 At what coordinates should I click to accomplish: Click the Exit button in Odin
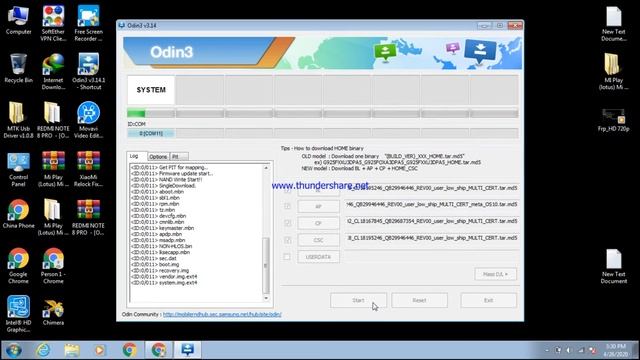click(489, 300)
